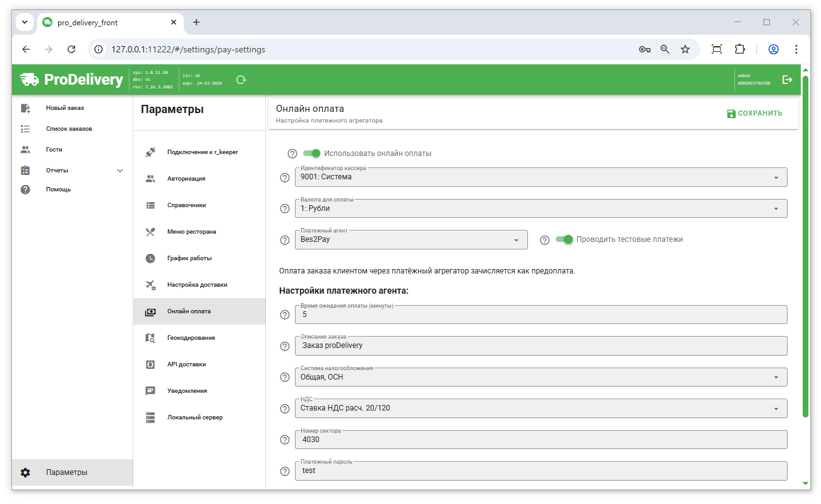821x504 pixels.
Task: Click help icon next to Номер сектора
Action: [284, 440]
